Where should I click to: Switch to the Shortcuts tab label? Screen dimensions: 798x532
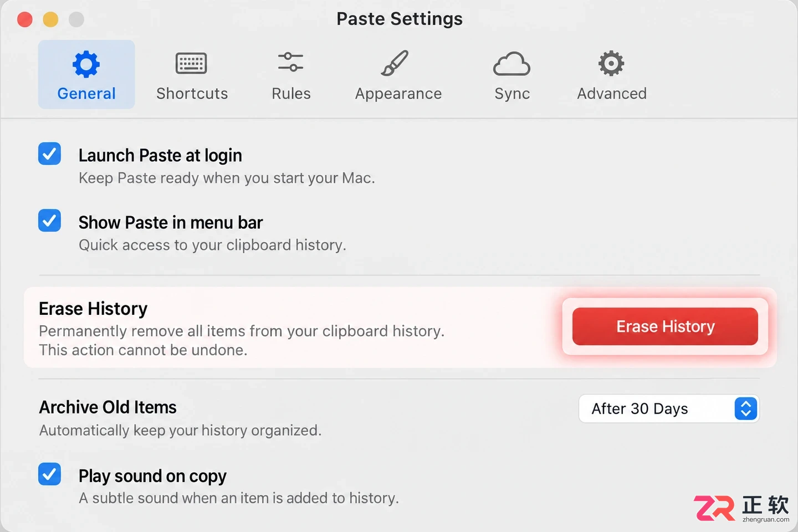pyautogui.click(x=192, y=94)
